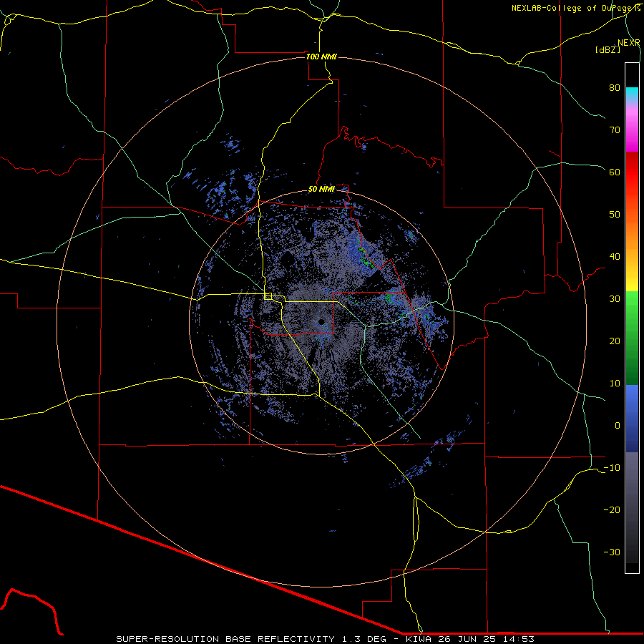Click the 0 value on the dBZ scale
644x644 pixels.
[618, 426]
